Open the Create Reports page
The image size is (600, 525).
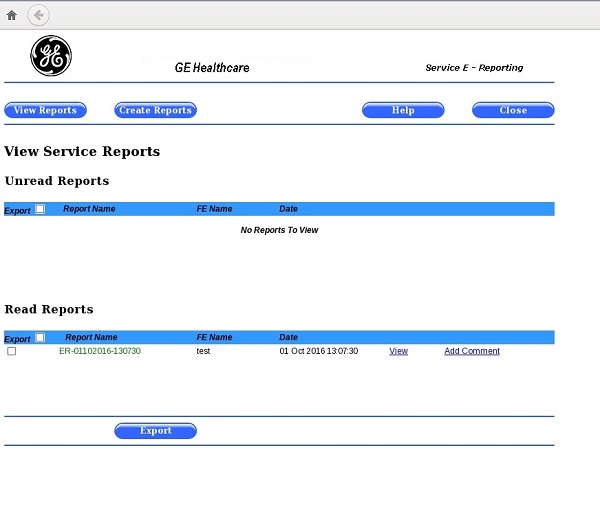tap(155, 110)
